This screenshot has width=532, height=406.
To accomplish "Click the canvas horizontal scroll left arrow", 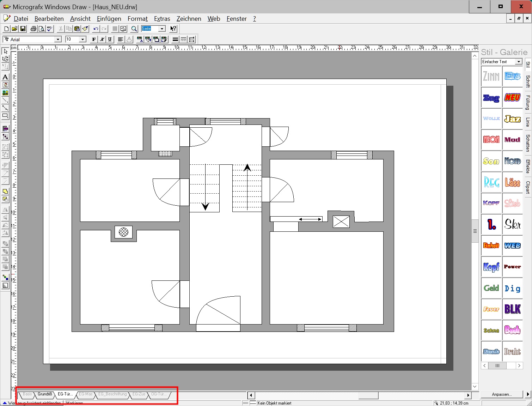I will click(251, 395).
